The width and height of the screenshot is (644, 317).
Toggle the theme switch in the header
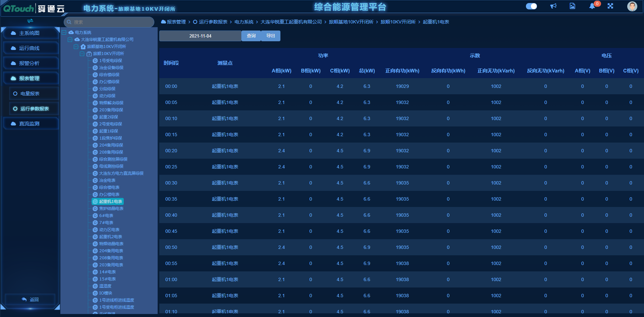point(531,6)
